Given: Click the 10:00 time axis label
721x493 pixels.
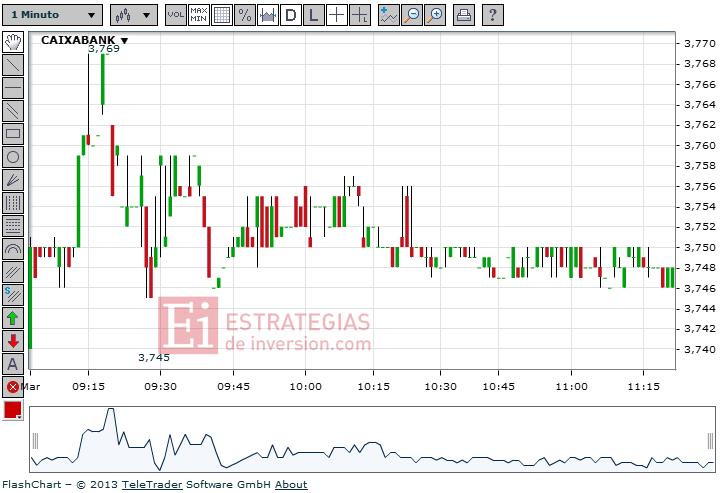Looking at the screenshot, I should pos(305,386).
